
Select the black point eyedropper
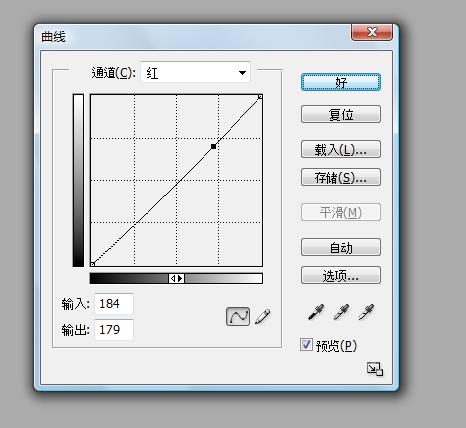pos(316,312)
